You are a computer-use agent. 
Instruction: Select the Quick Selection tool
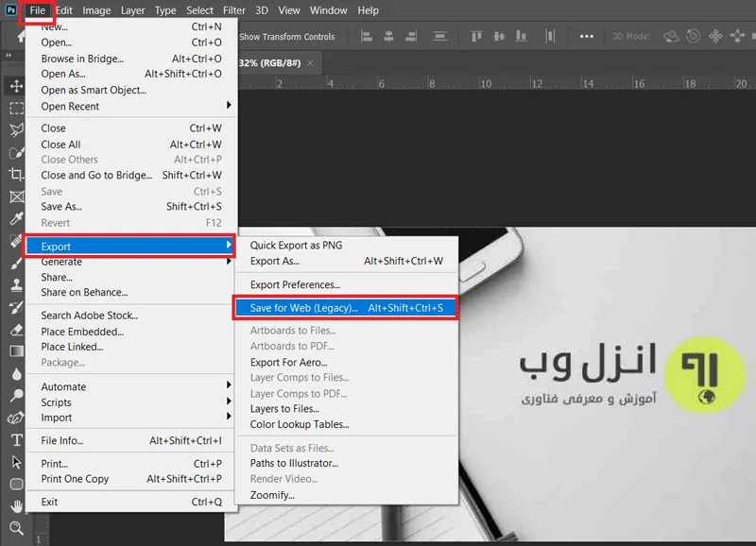16,153
